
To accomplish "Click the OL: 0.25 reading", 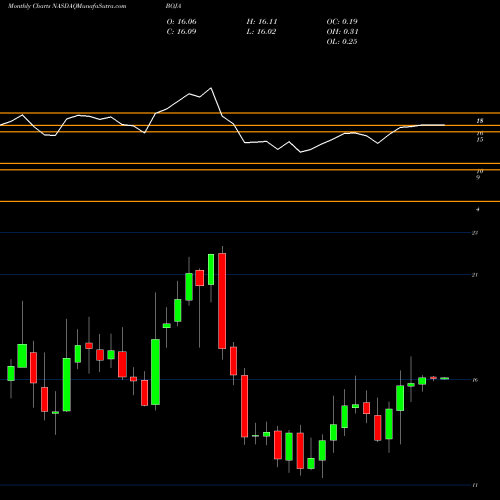I will pos(342,42).
